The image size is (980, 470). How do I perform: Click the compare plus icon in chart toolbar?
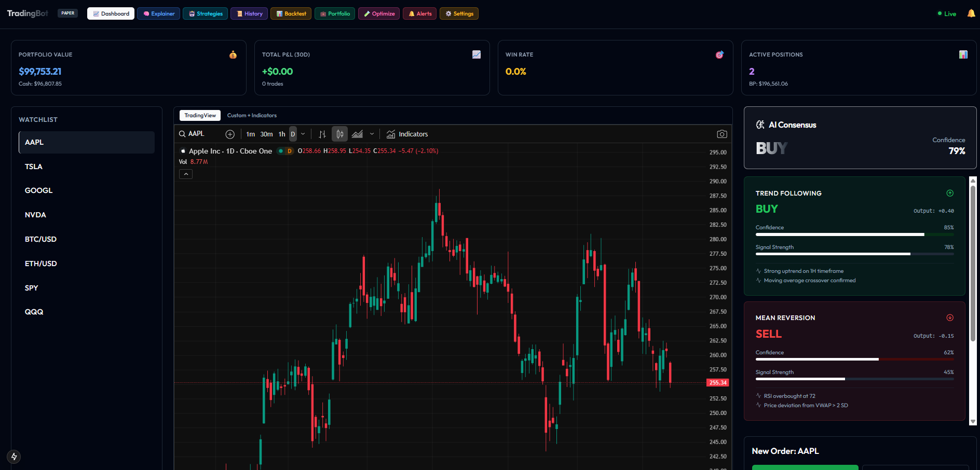(x=230, y=134)
